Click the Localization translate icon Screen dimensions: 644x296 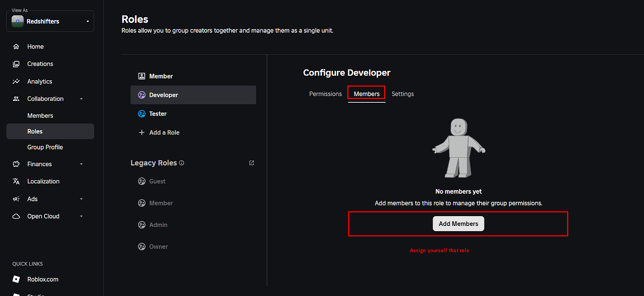point(16,181)
